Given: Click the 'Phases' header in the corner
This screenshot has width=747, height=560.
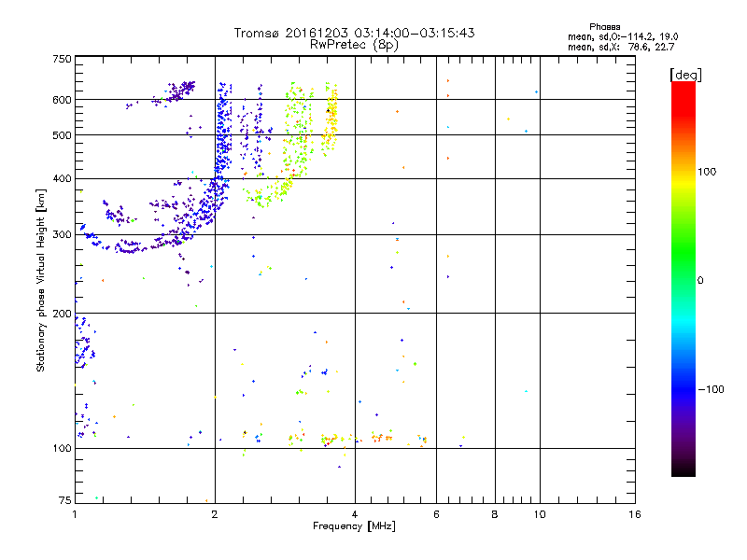Looking at the screenshot, I should click(604, 27).
